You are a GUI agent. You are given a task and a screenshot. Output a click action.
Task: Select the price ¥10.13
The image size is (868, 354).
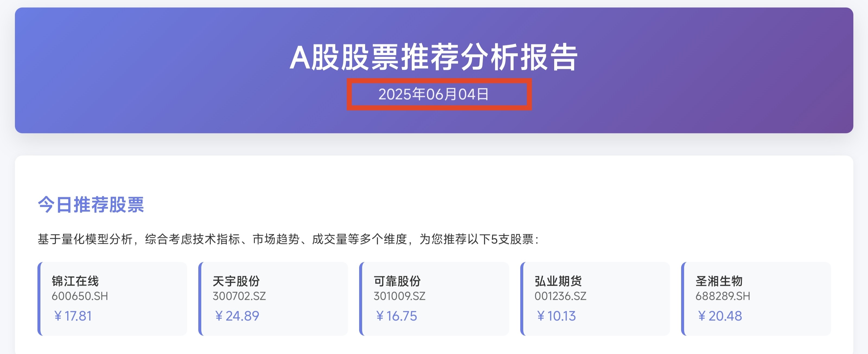click(x=556, y=316)
